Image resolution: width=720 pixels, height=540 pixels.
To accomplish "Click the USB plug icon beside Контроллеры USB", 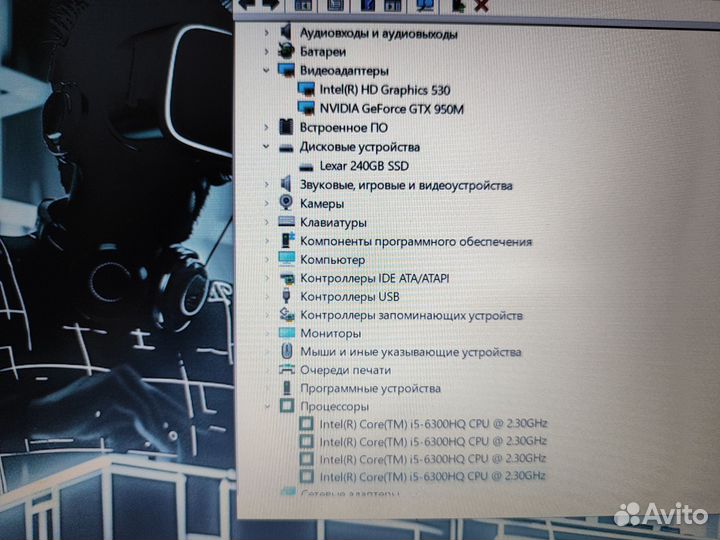I will [x=286, y=296].
